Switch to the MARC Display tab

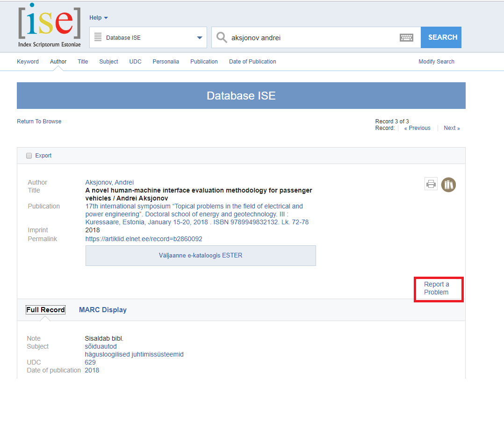point(103,310)
